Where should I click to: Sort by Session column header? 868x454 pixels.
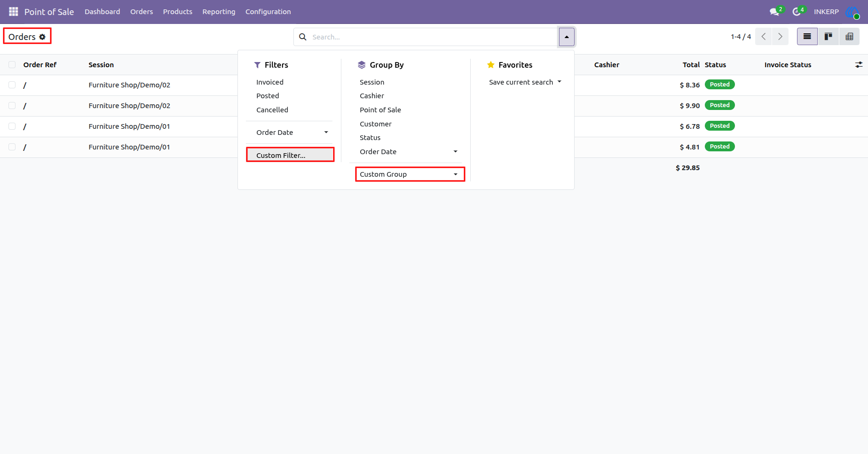101,65
